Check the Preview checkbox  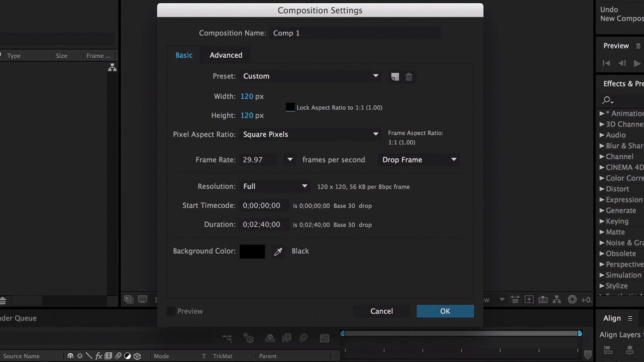coord(171,311)
